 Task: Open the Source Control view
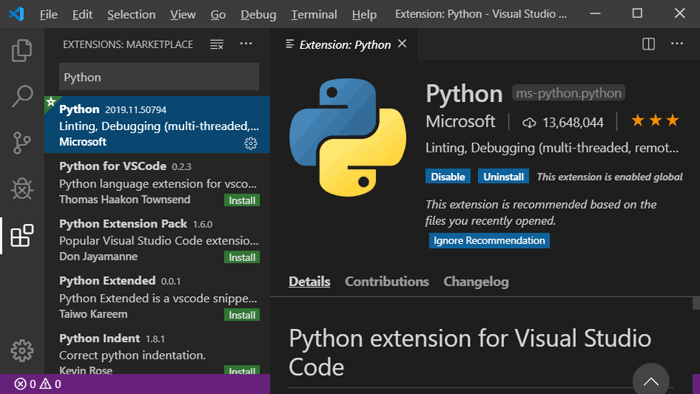click(x=21, y=143)
